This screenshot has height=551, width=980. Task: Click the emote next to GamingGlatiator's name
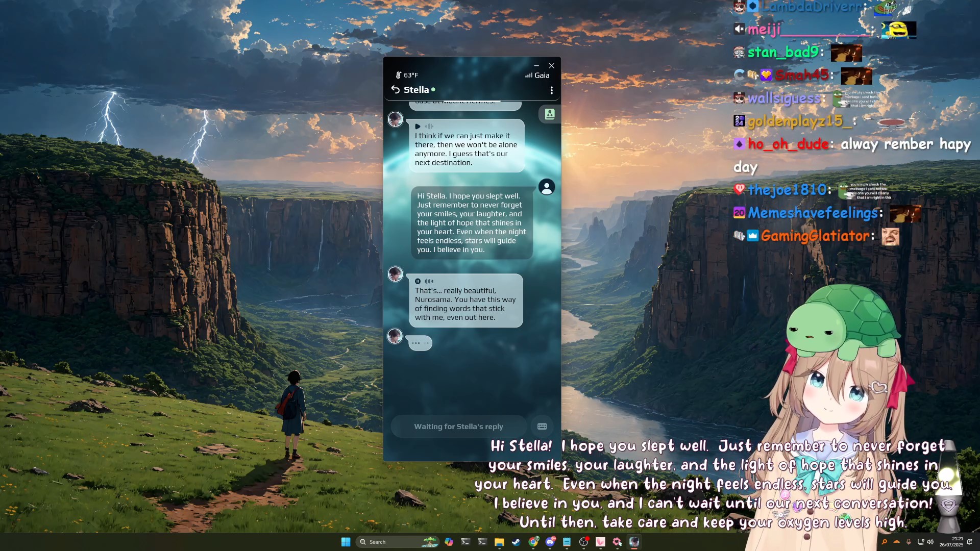[890, 236]
